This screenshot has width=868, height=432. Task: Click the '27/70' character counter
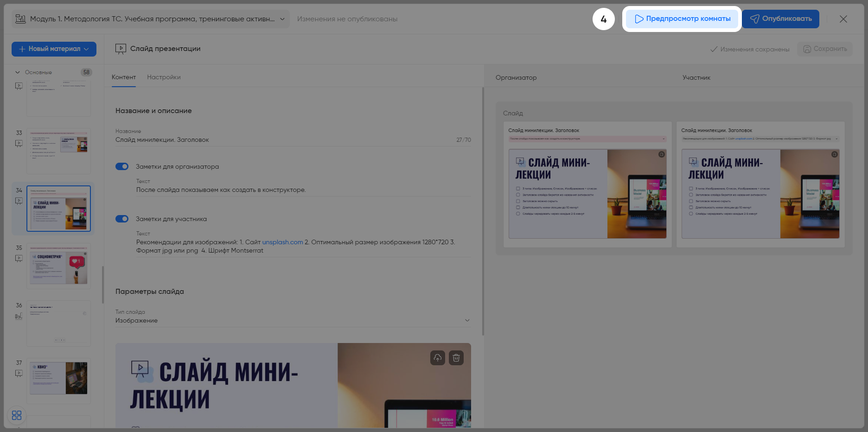(x=464, y=140)
